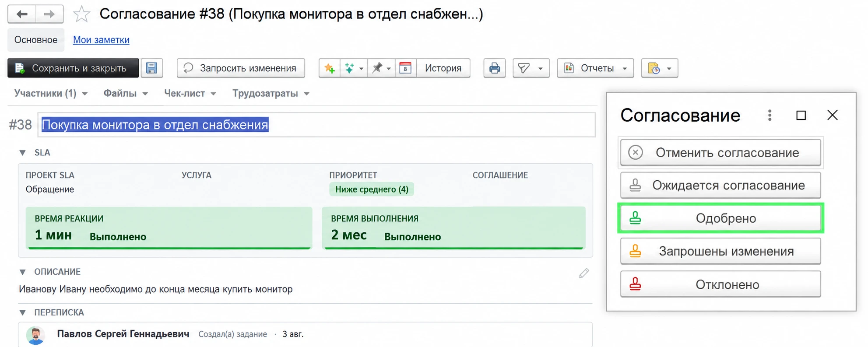868x347 pixels.
Task: Click the Время выполнения 2 мес progress block
Action: pyautogui.click(x=453, y=228)
